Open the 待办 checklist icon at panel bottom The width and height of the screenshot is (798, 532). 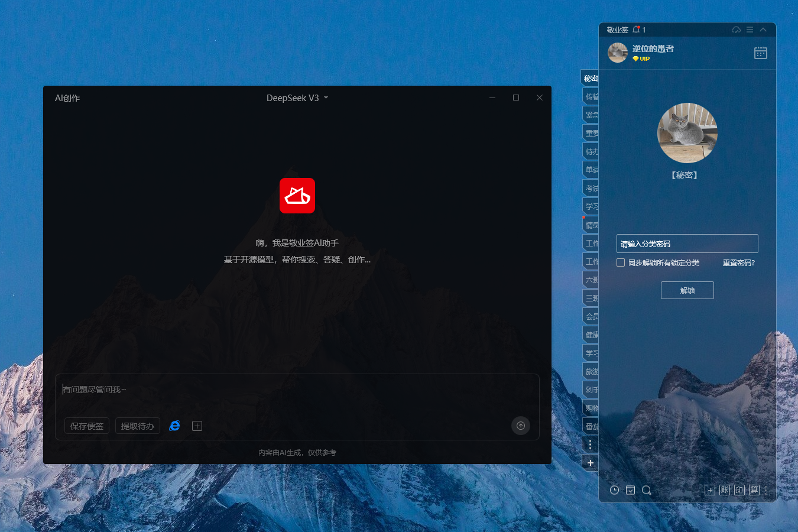[x=630, y=490]
